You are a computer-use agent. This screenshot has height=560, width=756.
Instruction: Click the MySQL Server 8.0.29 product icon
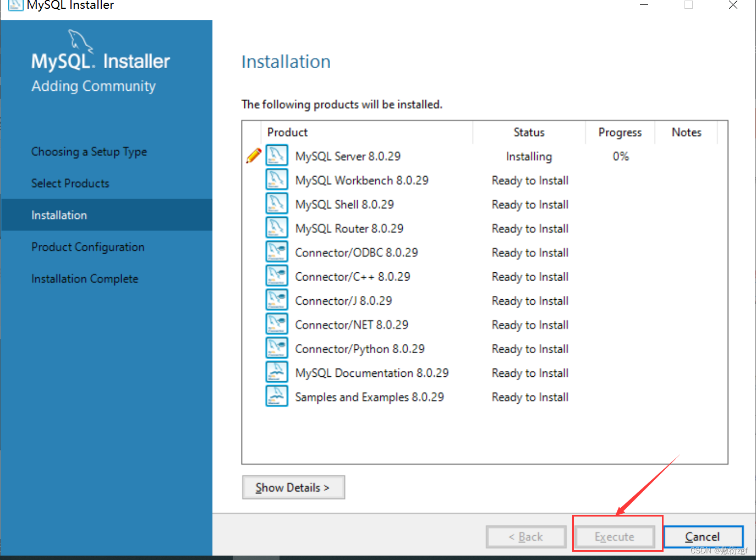pos(277,156)
